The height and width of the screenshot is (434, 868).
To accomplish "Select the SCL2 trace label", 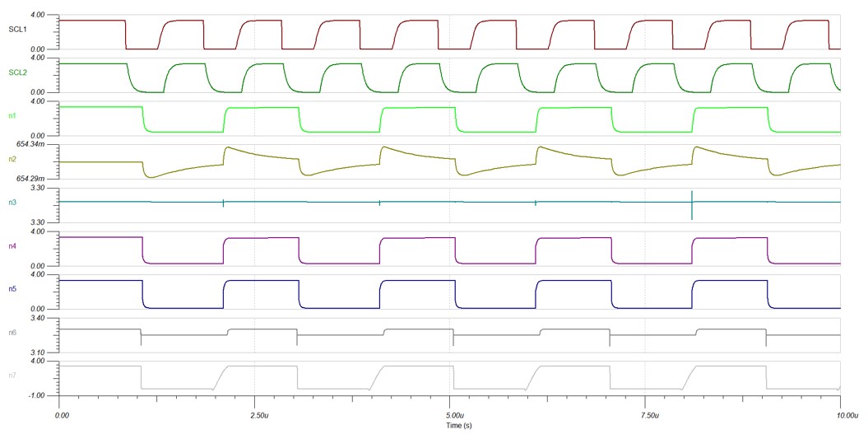I will [18, 72].
